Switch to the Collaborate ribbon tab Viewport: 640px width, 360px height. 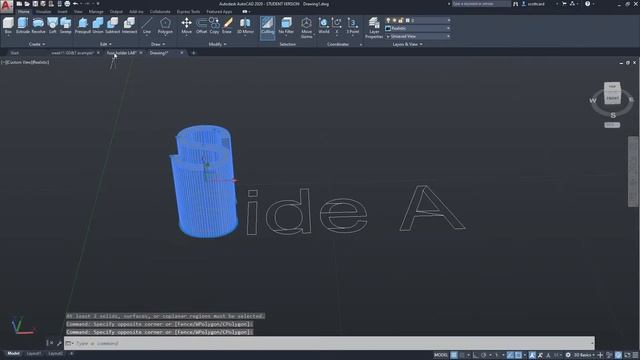[160, 12]
